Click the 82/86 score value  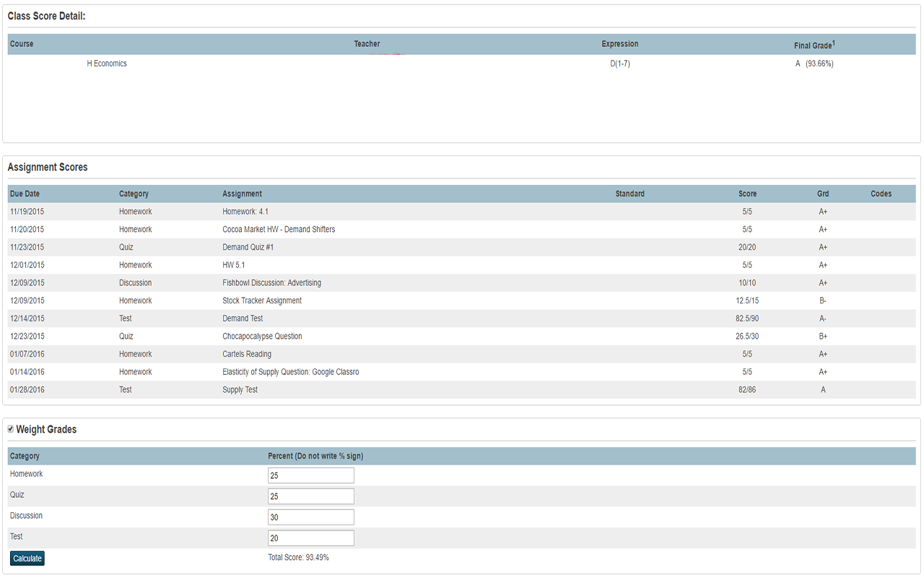point(747,390)
